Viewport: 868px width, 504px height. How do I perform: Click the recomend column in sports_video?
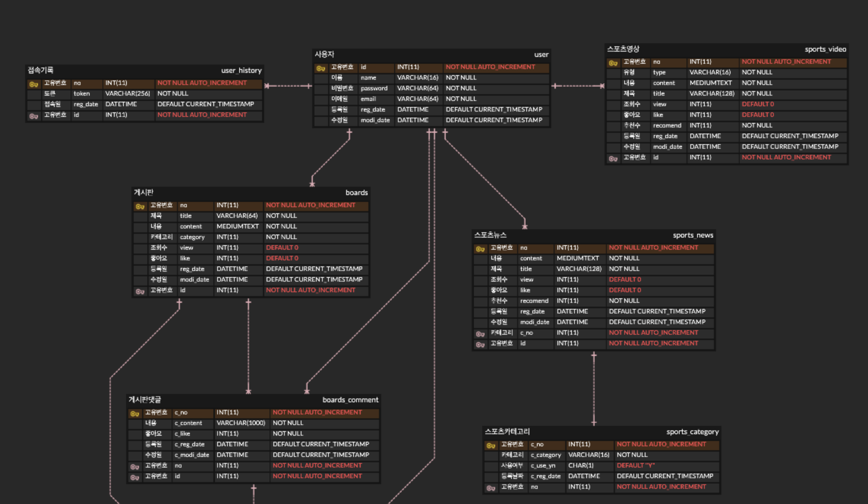point(667,125)
